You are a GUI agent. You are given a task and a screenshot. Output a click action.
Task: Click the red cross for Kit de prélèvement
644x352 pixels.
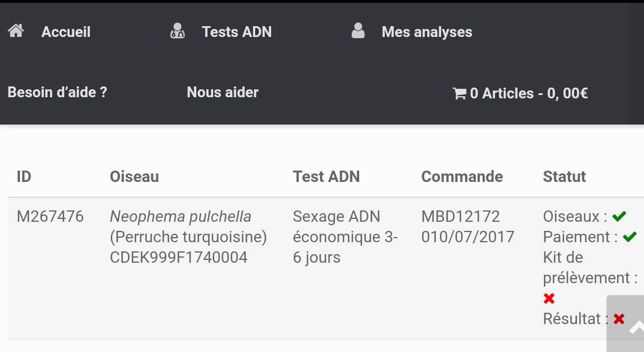click(x=549, y=298)
